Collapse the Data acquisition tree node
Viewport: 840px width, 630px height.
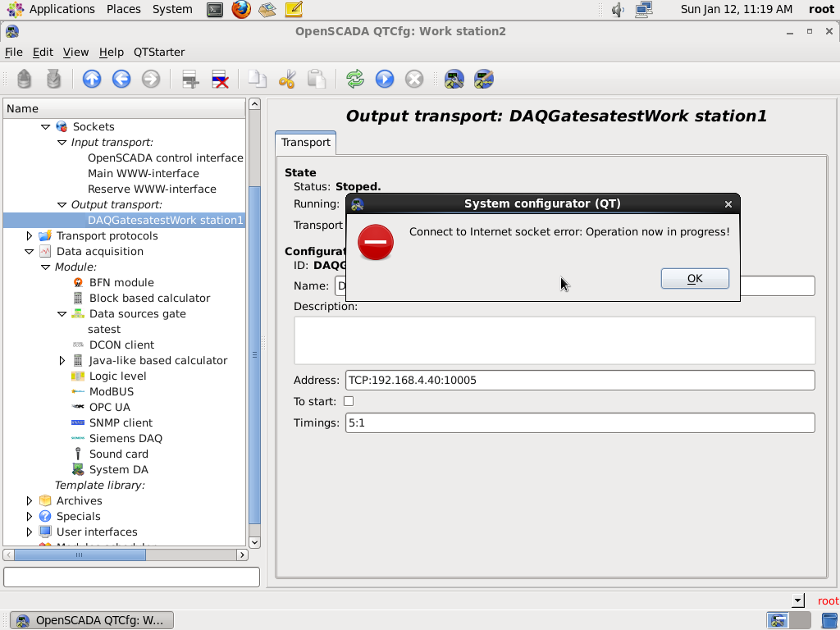coord(30,252)
